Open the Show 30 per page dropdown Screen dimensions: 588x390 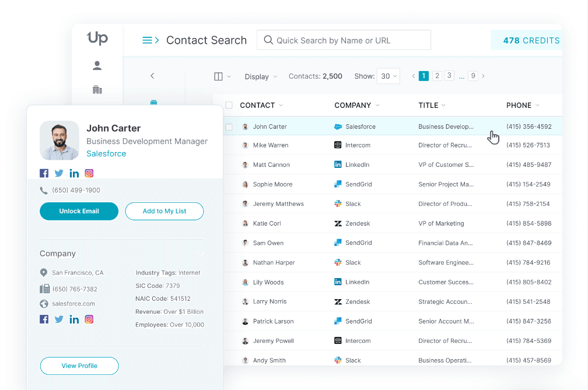388,76
